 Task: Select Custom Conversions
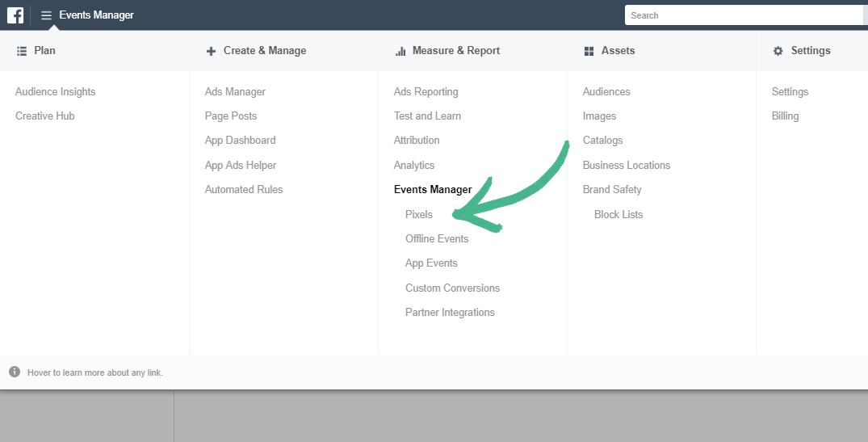pos(452,288)
